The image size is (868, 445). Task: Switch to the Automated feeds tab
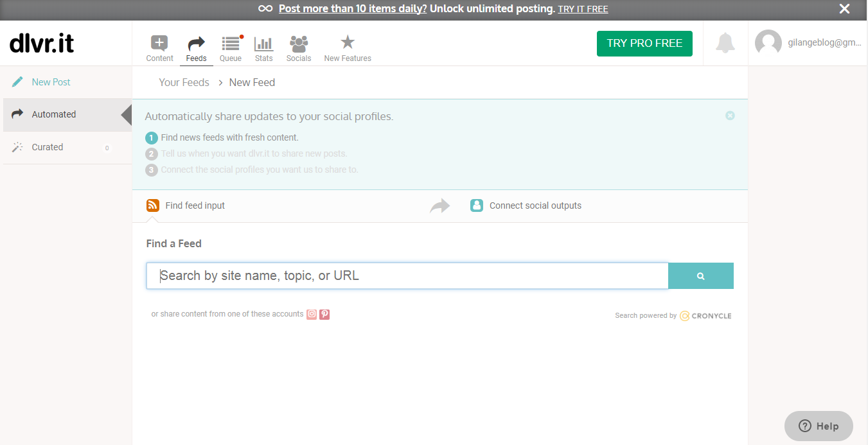(53, 114)
